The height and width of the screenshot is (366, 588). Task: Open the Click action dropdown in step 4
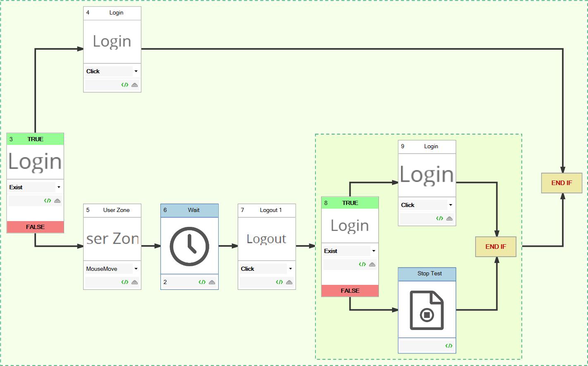[x=136, y=71]
